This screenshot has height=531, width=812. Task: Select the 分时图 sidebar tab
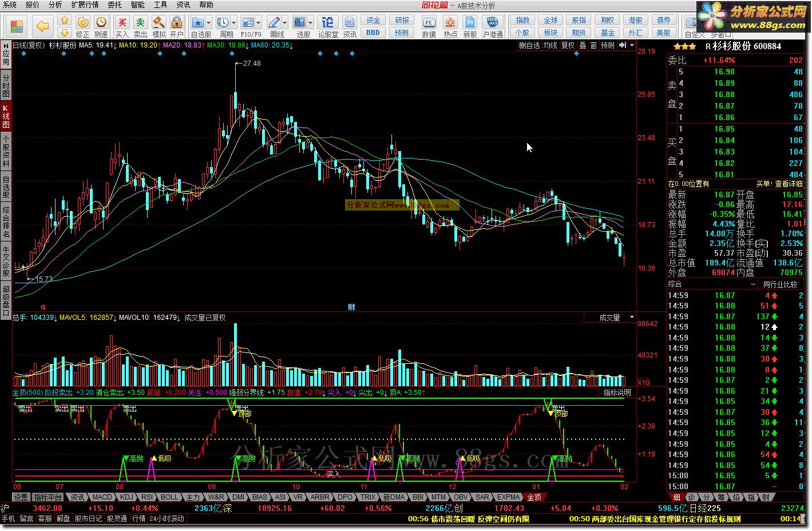[6, 86]
